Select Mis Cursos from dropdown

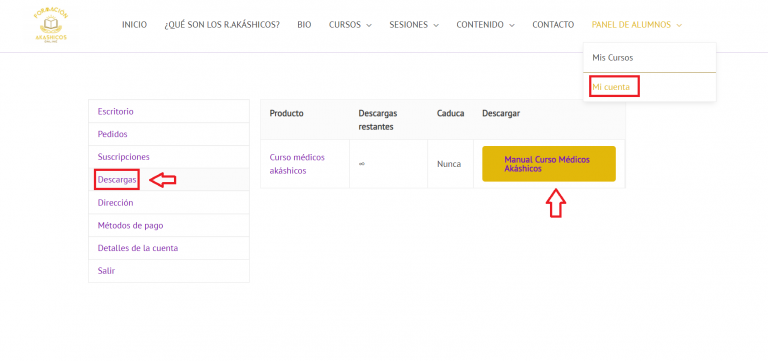612,58
